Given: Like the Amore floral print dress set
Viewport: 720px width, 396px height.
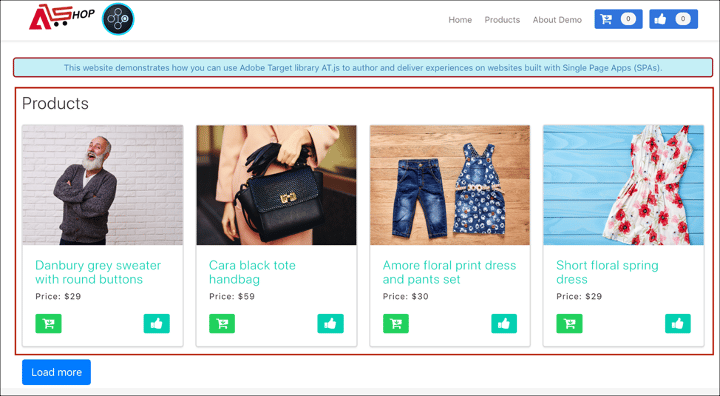Looking at the screenshot, I should point(504,323).
